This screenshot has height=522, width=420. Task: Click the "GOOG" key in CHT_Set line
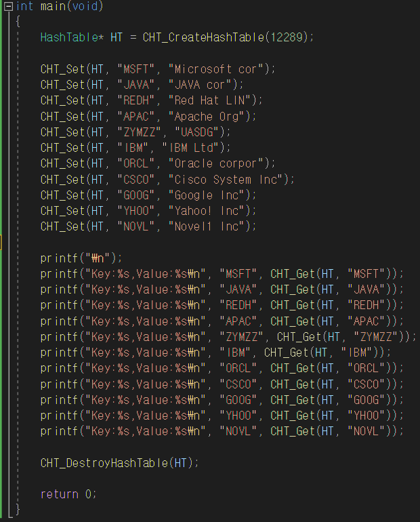pyautogui.click(x=136, y=195)
